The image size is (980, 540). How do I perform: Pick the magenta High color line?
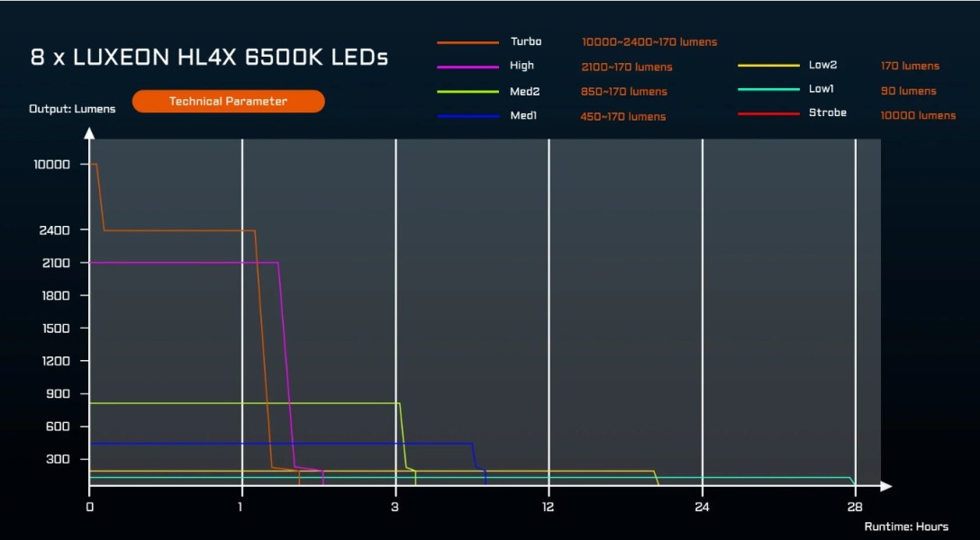pos(180,262)
